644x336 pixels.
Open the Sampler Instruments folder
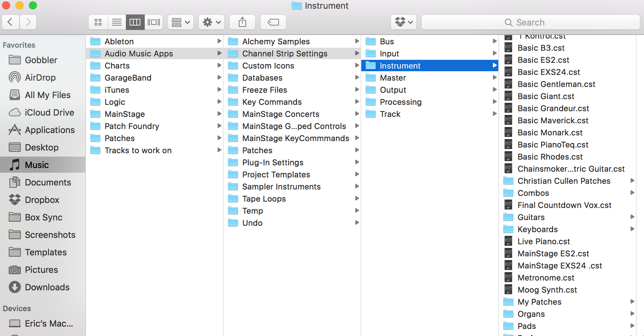coord(292,186)
